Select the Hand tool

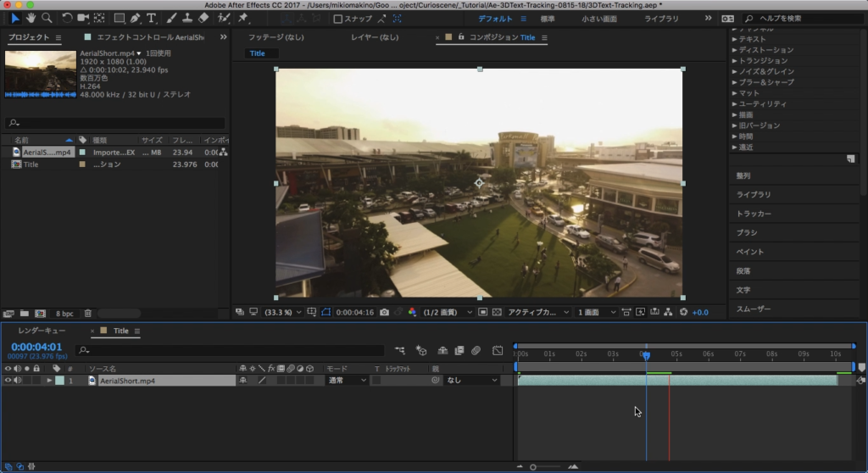click(x=31, y=18)
